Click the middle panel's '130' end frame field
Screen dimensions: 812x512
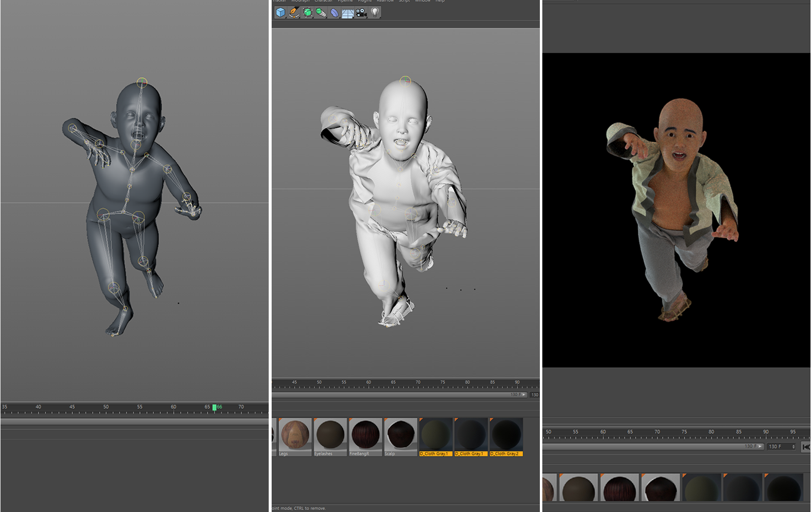[x=534, y=395]
